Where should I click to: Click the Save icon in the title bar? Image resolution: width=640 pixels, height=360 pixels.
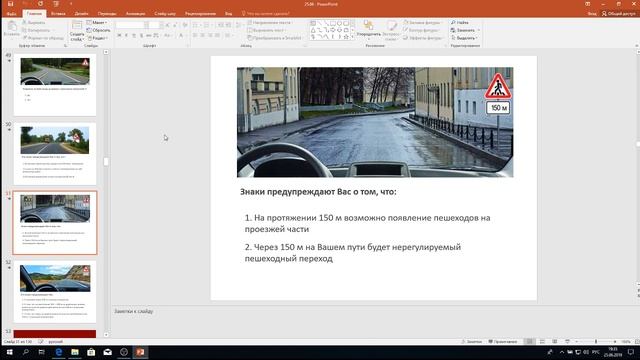point(11,4)
